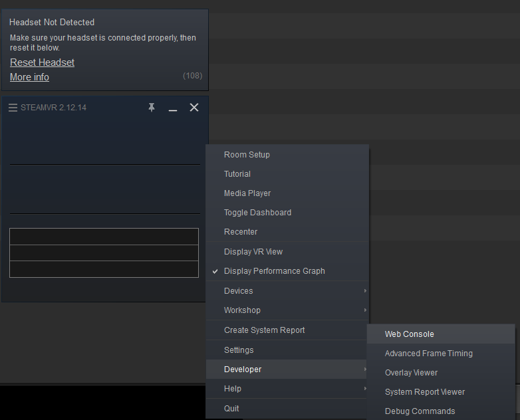Click the Headset Not Detected heading
The image size is (520, 420).
pyautogui.click(x=52, y=22)
